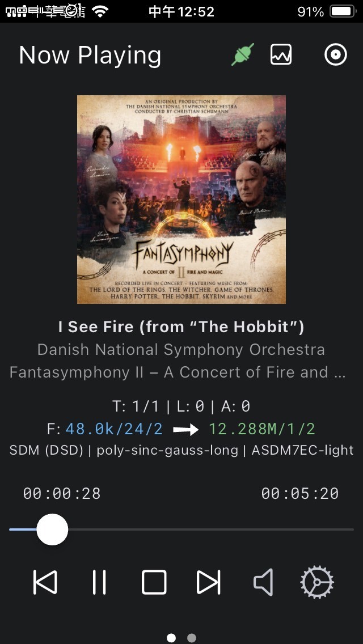Stop playback with the square button
The height and width of the screenshot is (644, 363).
click(x=154, y=582)
